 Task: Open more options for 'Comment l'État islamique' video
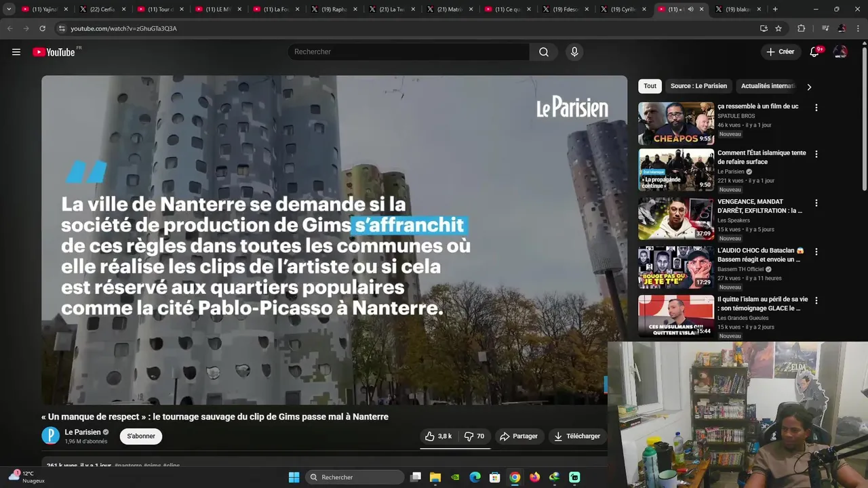click(x=816, y=155)
